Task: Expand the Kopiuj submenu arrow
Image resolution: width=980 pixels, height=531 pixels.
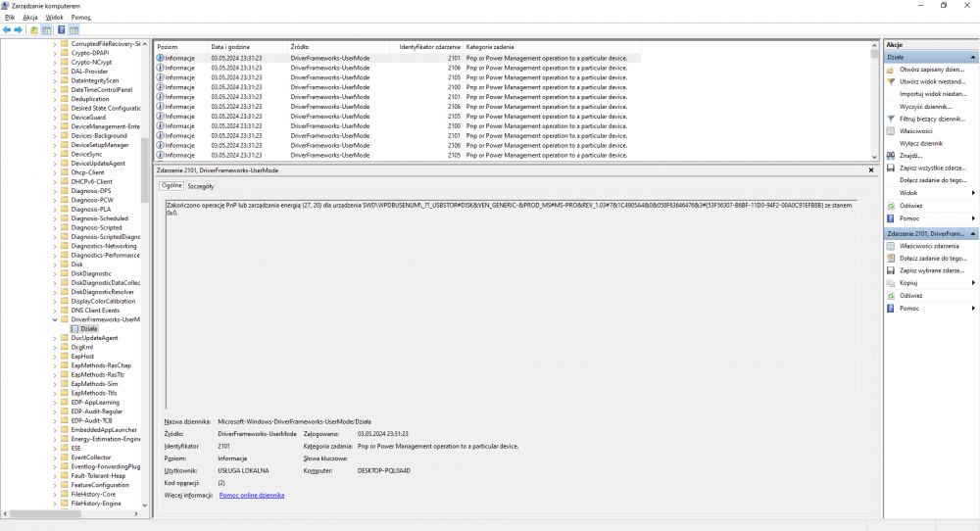Action: pos(973,282)
